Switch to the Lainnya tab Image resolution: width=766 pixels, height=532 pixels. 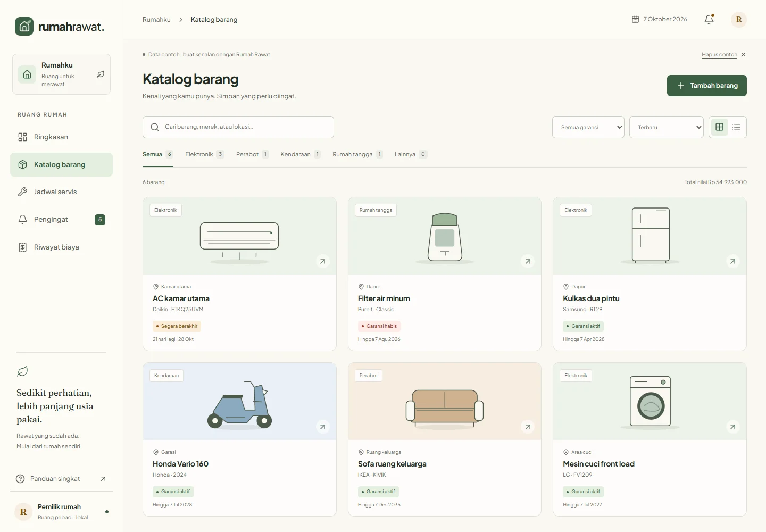tap(411, 155)
